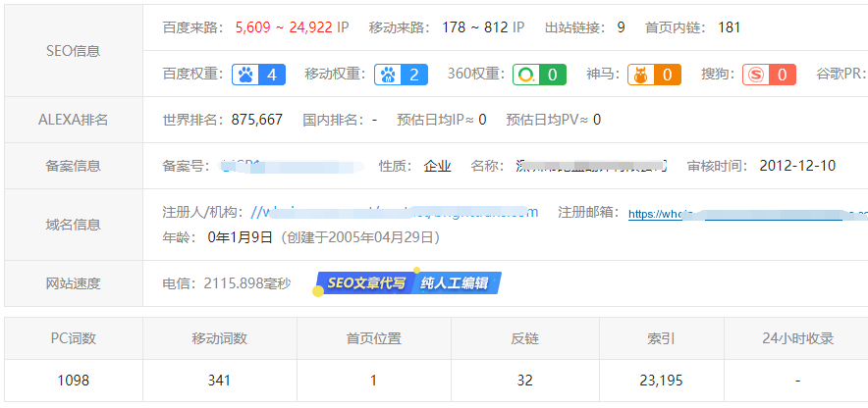The width and height of the screenshot is (868, 408).
Task: Open the registrant organization whois link
Action: [394, 212]
